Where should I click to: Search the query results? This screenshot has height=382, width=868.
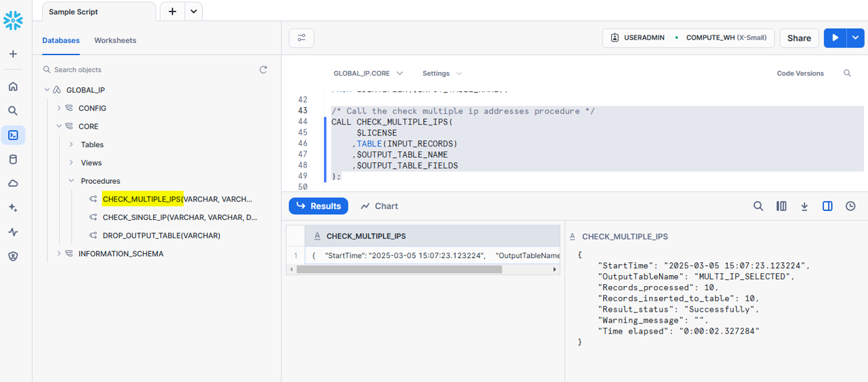(x=758, y=206)
